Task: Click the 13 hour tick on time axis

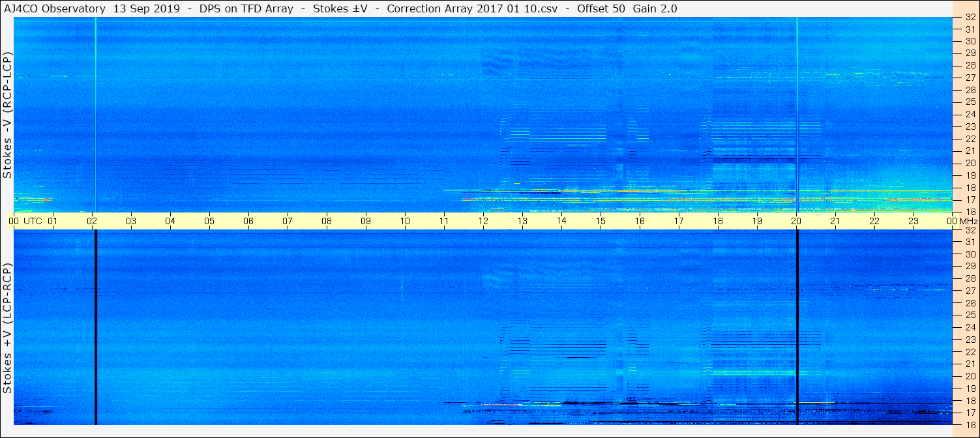Action: tap(522, 221)
